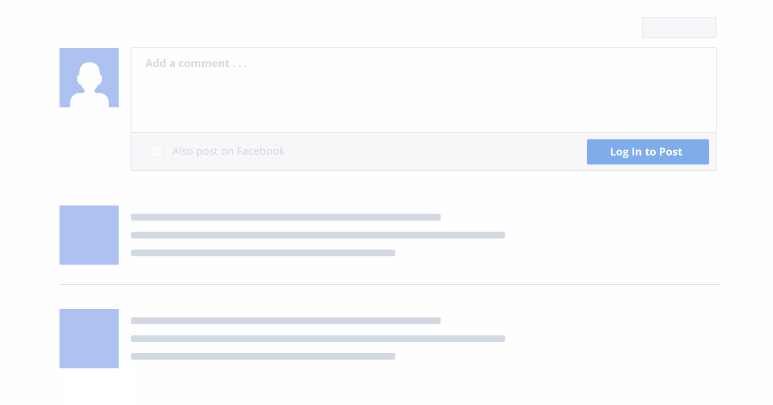This screenshot has height=405, width=773.
Task: Click the user silhouette avatar icon
Action: (x=89, y=77)
